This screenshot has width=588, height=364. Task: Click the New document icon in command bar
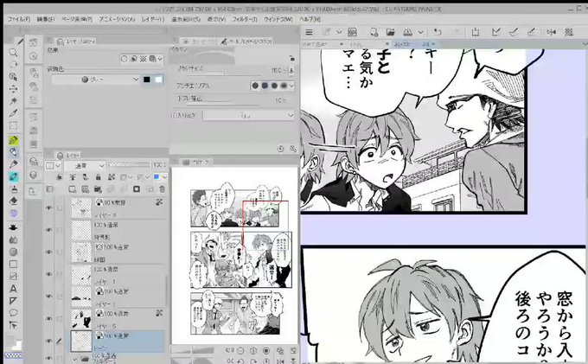374,32
